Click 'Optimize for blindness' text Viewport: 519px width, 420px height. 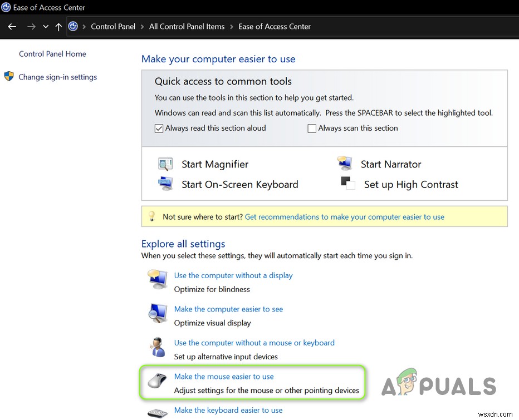click(212, 289)
